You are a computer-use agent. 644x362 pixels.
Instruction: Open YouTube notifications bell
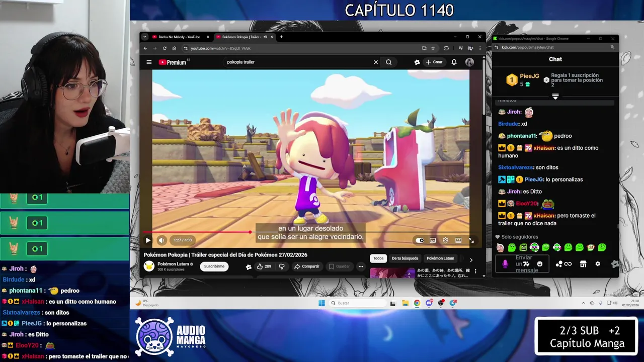[x=454, y=62]
